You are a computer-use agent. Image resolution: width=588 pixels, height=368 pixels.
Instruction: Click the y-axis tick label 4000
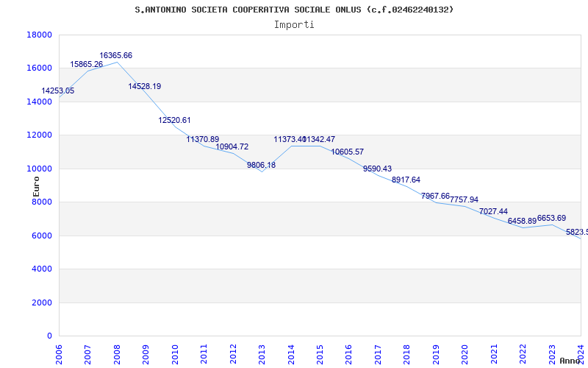coord(42,269)
